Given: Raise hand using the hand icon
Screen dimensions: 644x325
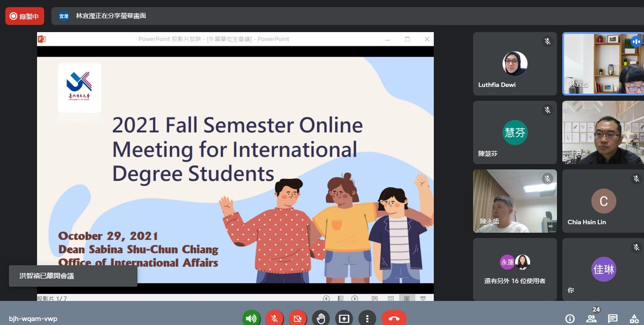Looking at the screenshot, I should pos(321,318).
